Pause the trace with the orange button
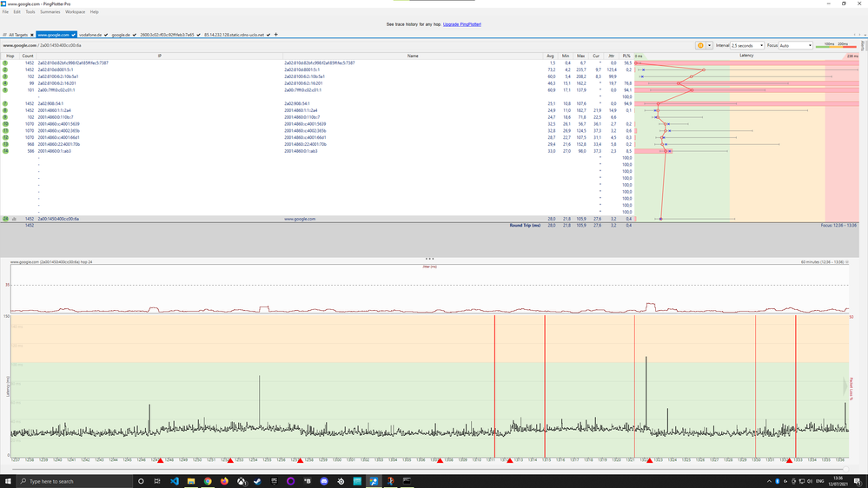Viewport: 868px width, 488px height. tap(699, 45)
